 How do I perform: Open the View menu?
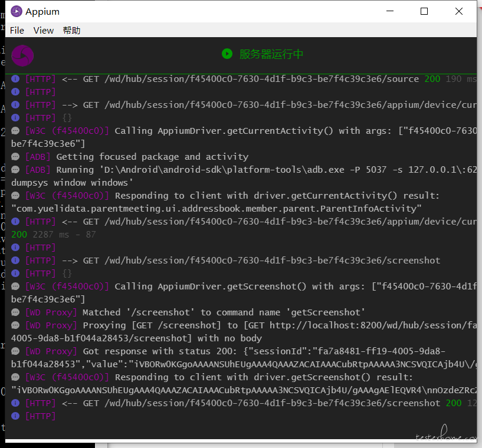pyautogui.click(x=43, y=31)
